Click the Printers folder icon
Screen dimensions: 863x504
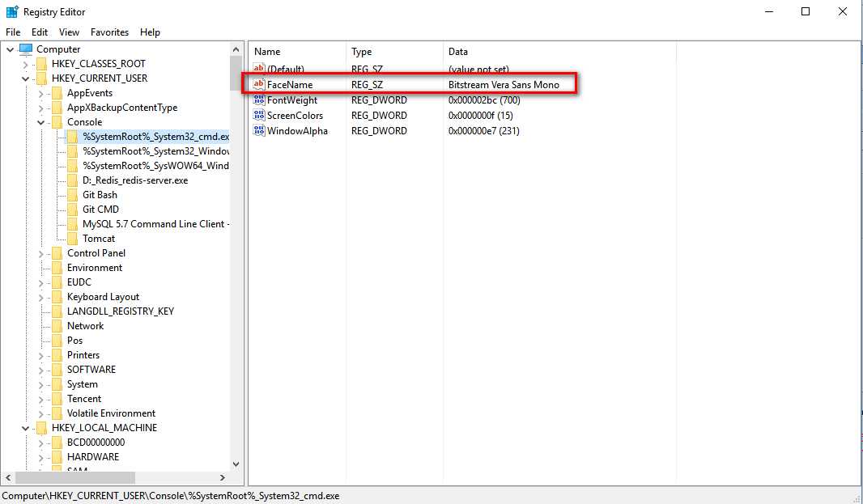coord(57,355)
